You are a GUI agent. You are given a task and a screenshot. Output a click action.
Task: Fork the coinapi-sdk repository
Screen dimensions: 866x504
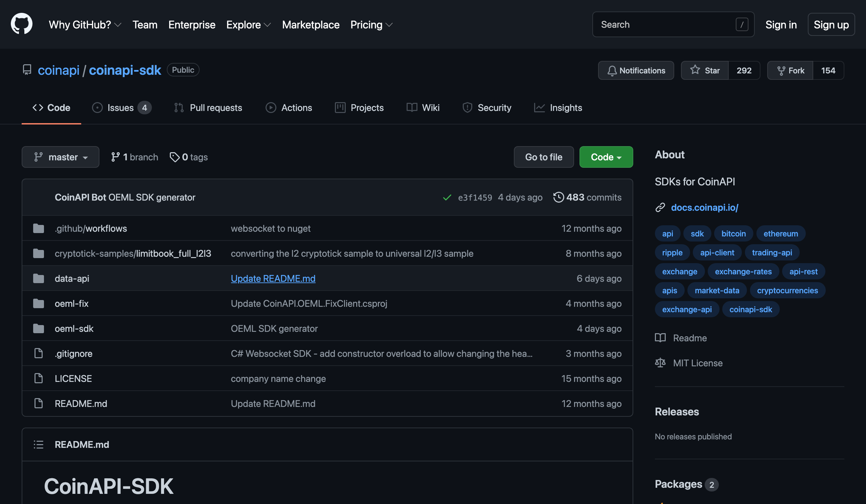[791, 70]
